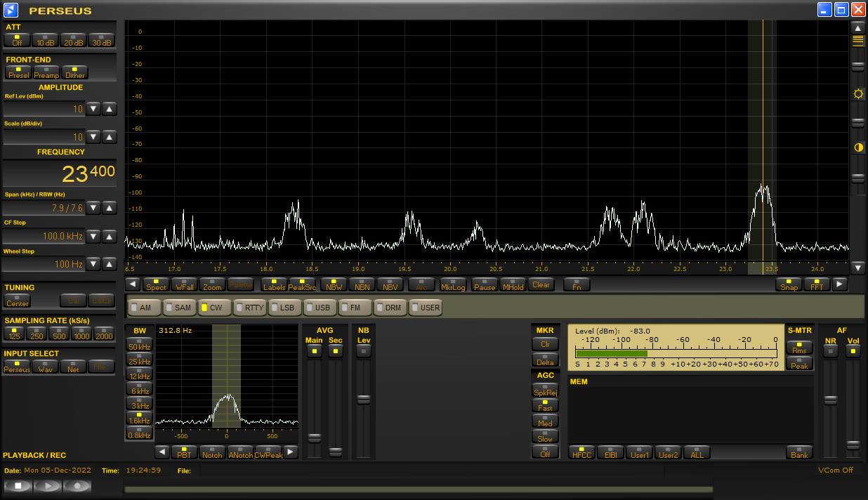Screen dimensions: 868x500
Task: Clear the spectrum trace
Action: coord(541,284)
